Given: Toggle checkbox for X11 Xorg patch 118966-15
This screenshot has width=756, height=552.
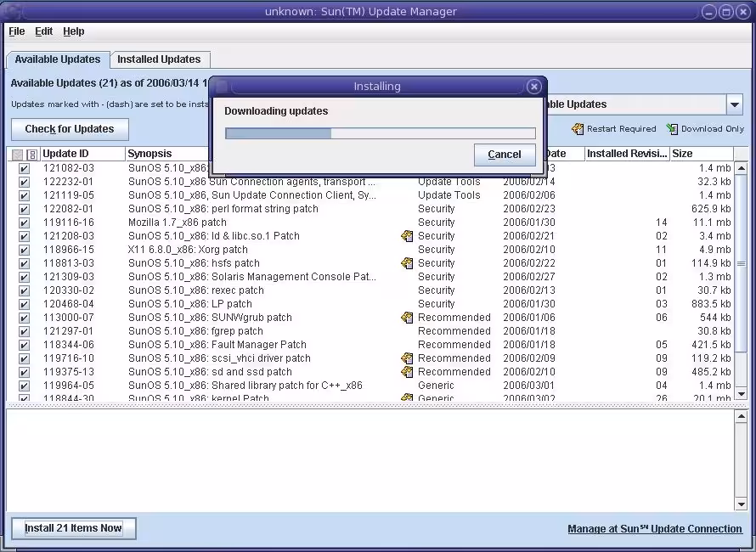Looking at the screenshot, I should (24, 250).
